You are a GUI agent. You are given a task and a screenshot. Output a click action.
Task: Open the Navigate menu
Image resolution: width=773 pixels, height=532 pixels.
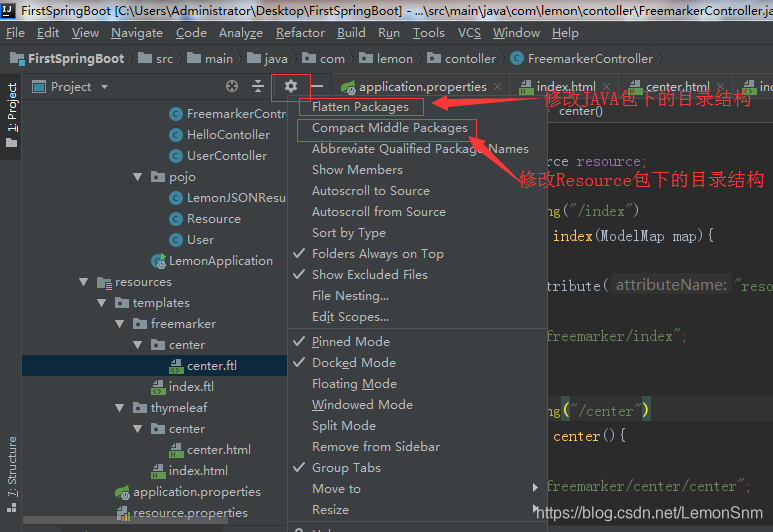(137, 33)
